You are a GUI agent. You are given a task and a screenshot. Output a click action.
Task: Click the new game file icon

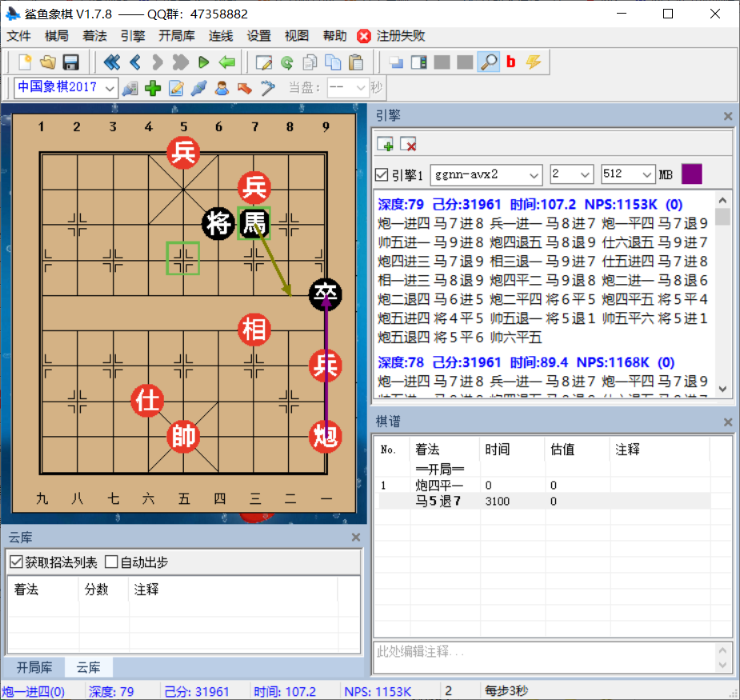click(x=25, y=62)
